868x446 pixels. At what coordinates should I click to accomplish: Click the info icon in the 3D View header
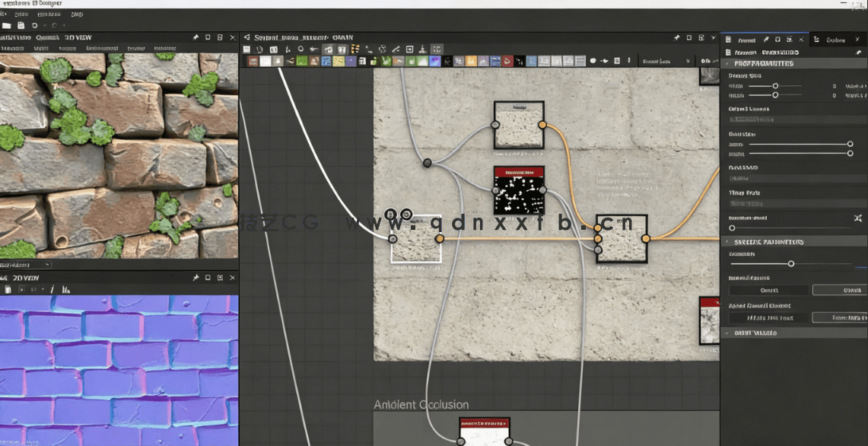point(52,290)
